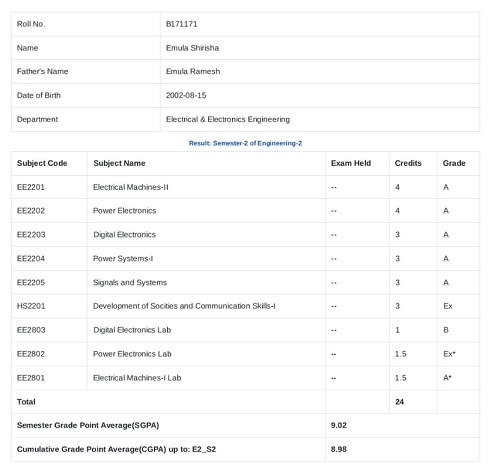
Task: Select the Signals and Systems subject
Action: tap(130, 283)
